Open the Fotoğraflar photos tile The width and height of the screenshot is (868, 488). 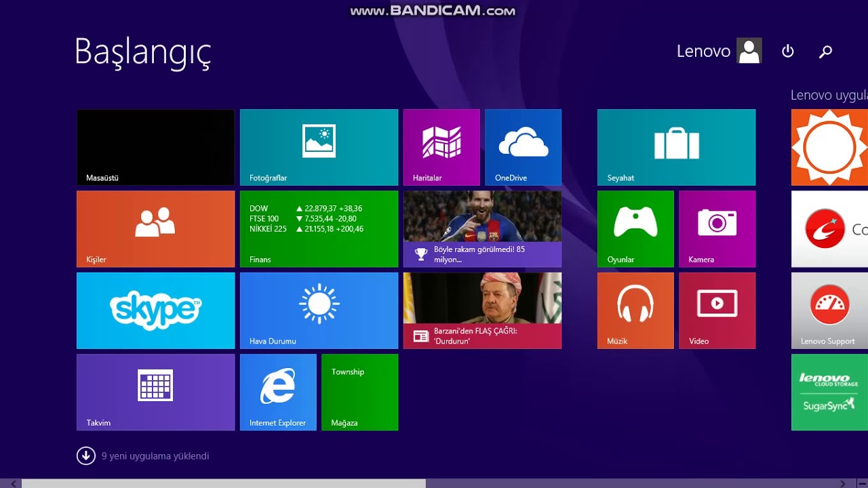tap(319, 147)
